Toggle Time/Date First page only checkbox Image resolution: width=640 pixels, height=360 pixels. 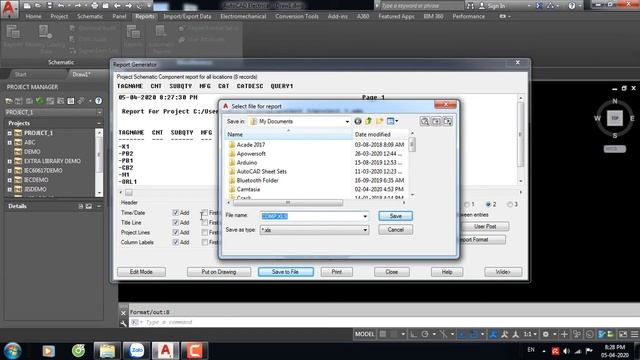[x=205, y=213]
